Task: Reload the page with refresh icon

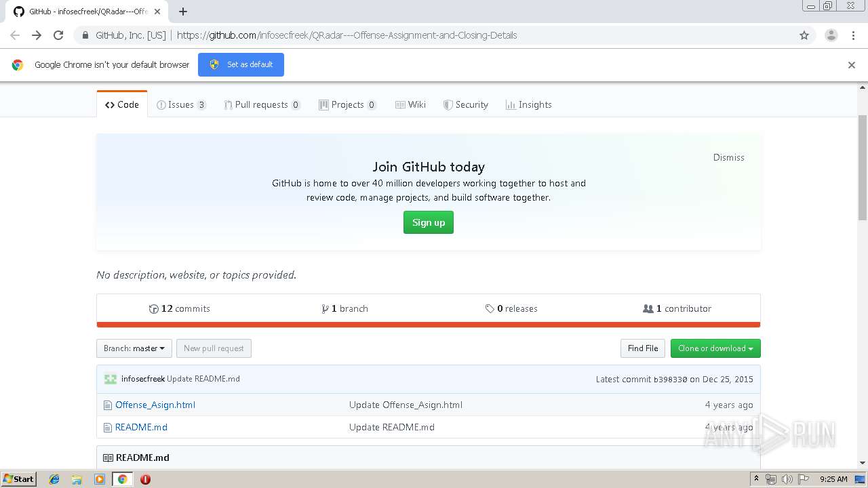Action: [58, 35]
